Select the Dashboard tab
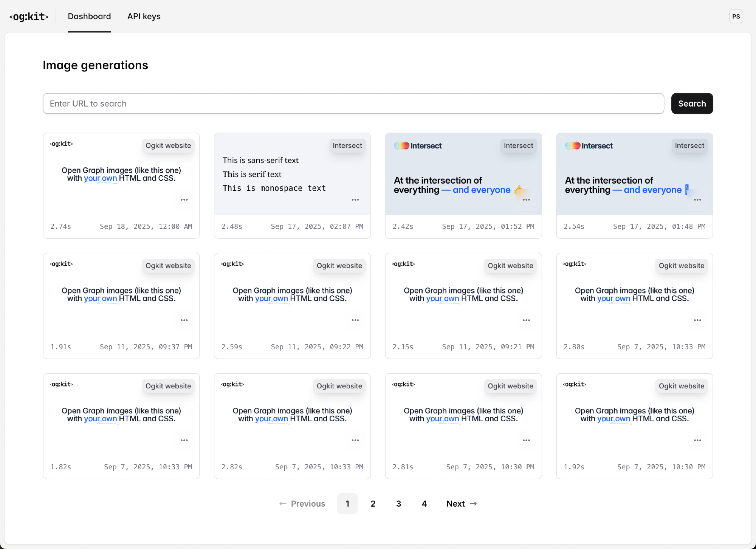 (89, 17)
